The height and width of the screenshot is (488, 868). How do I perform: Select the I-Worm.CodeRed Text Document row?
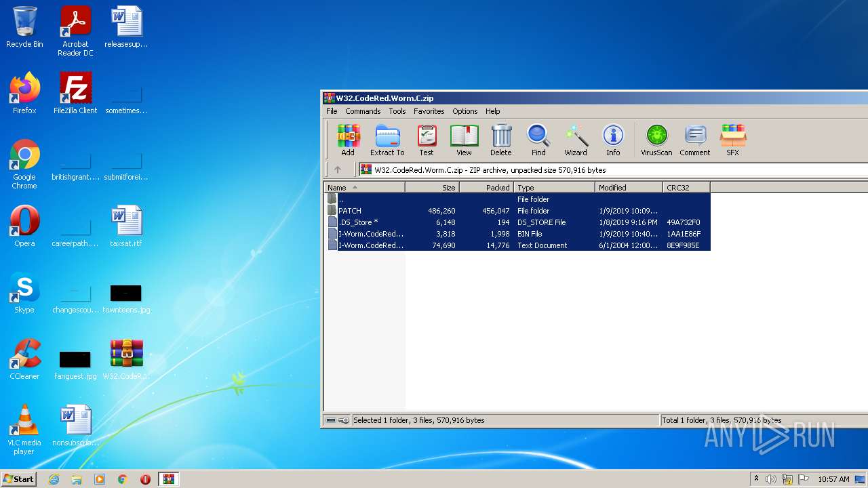[517, 245]
